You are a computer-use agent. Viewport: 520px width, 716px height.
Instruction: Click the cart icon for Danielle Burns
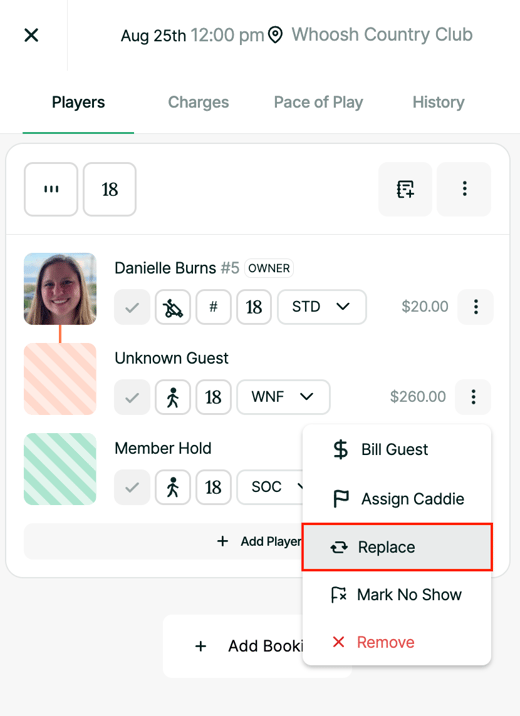173,307
